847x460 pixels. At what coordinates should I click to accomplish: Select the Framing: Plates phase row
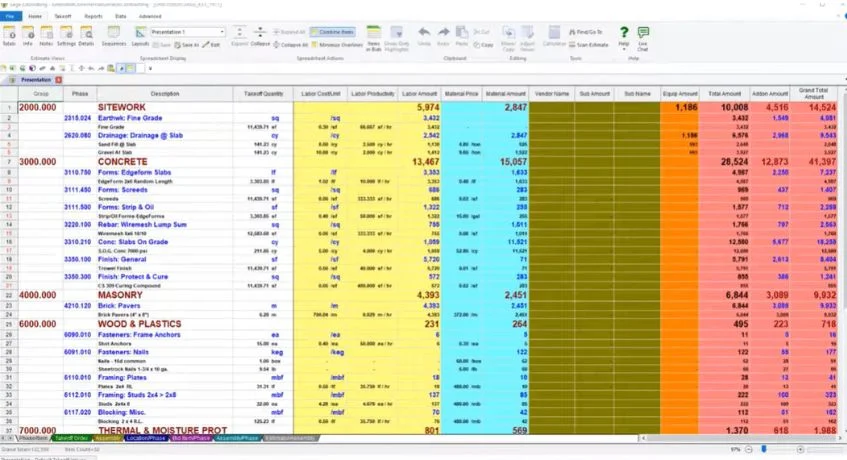click(x=428, y=378)
